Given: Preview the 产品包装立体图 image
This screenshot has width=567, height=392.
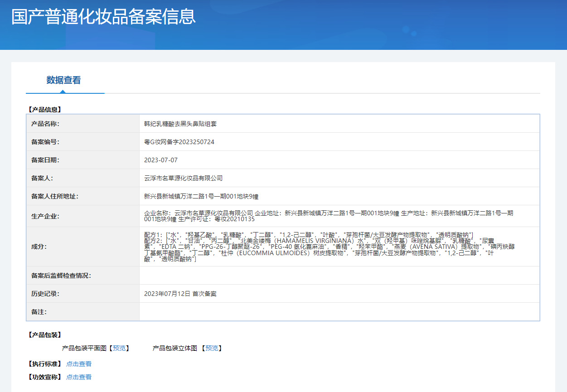Looking at the screenshot, I should click(212, 348).
